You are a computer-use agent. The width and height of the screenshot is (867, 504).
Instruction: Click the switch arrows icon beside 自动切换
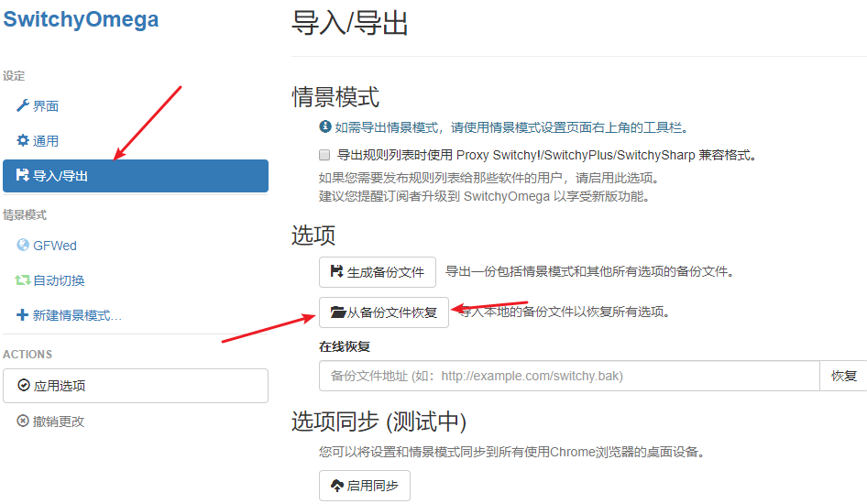[x=23, y=280]
